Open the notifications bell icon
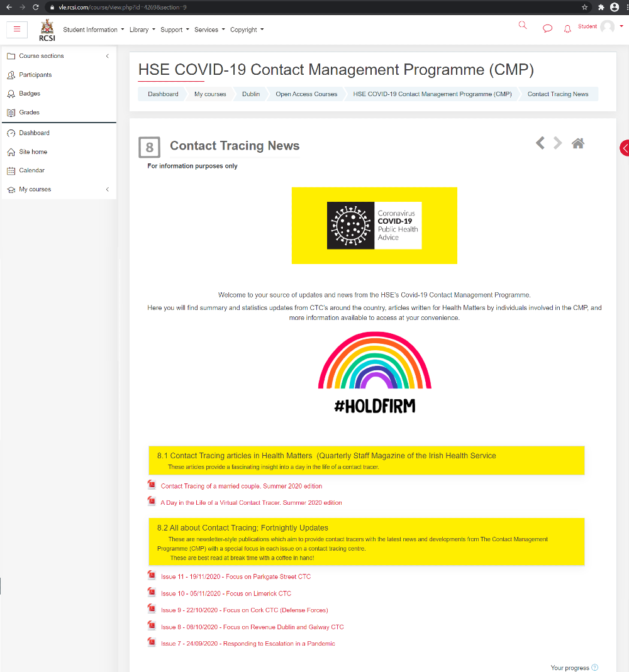 click(x=567, y=29)
